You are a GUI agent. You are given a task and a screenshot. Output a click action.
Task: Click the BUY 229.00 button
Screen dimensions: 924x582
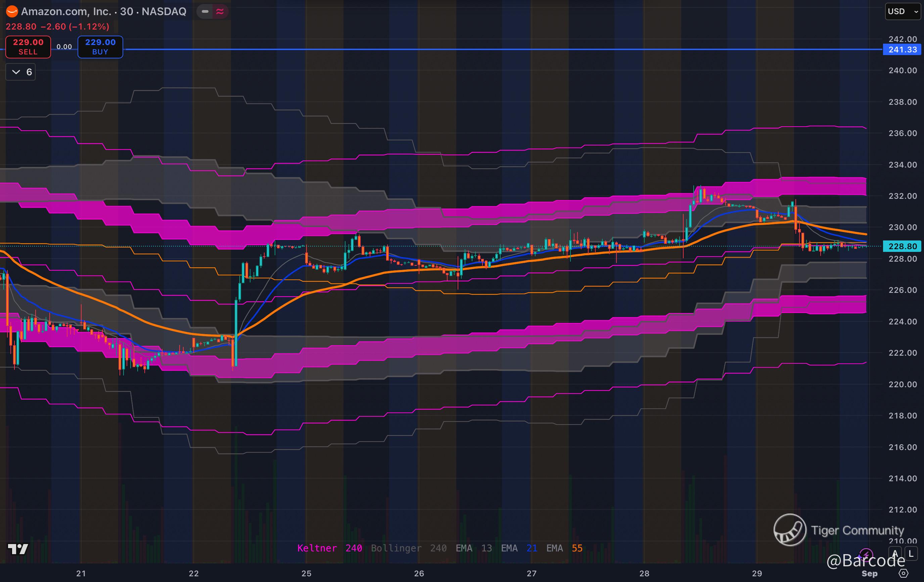(x=100, y=47)
